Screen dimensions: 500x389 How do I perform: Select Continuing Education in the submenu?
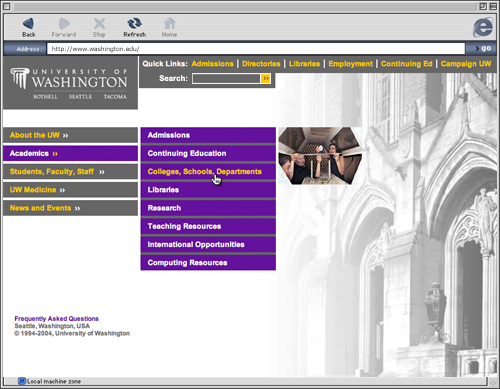coord(208,153)
